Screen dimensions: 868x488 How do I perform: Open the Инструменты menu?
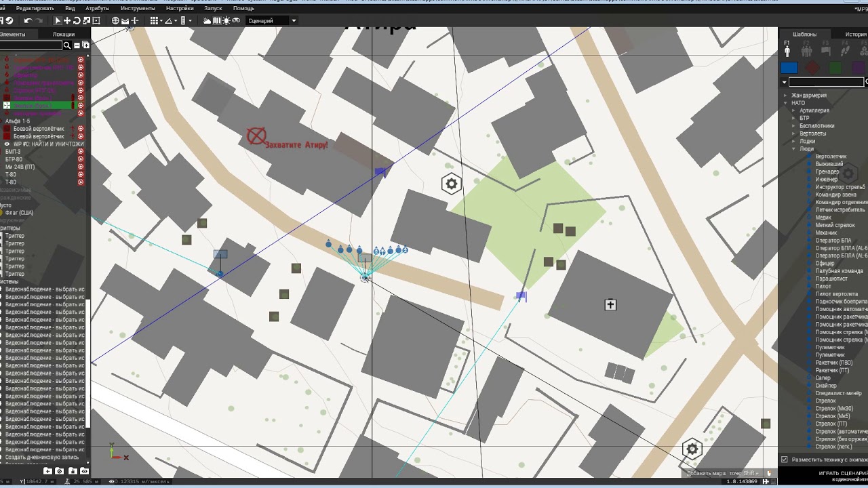click(138, 8)
